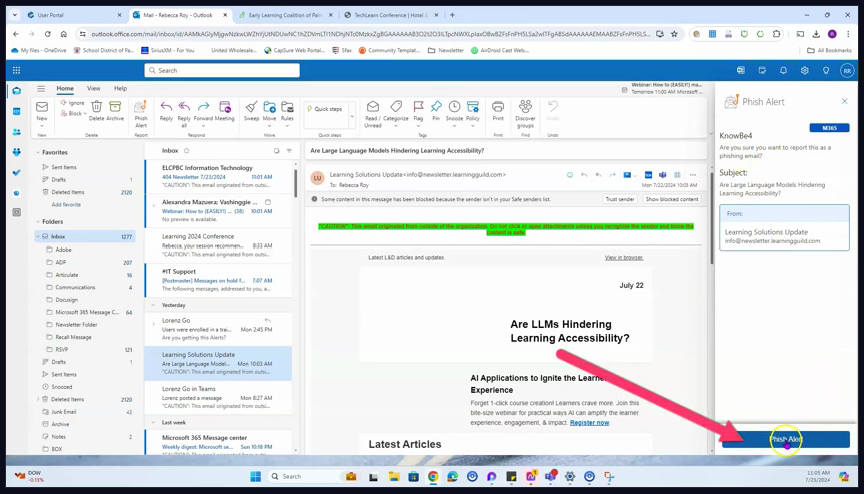This screenshot has height=494, width=864.
Task: Toggle the navigation pane hamburger button
Action: click(x=41, y=88)
